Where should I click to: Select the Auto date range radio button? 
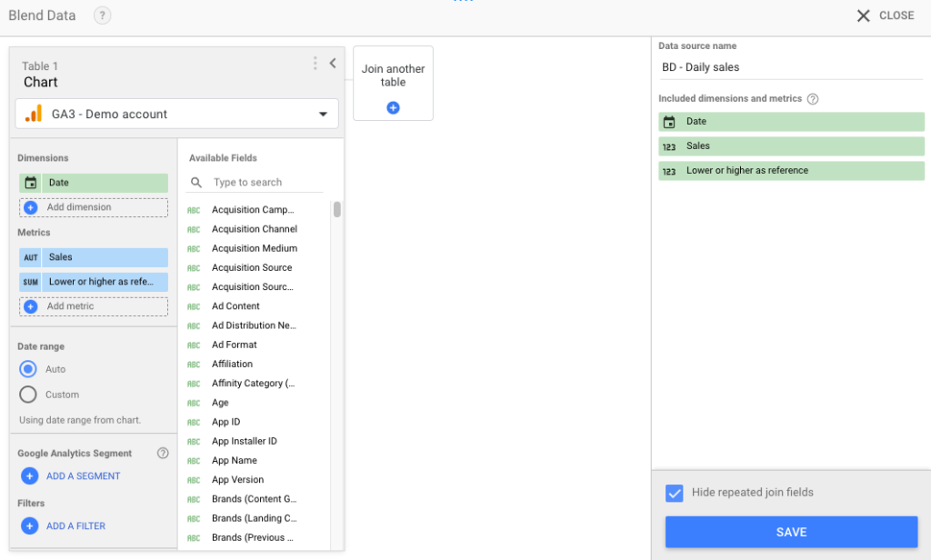28,369
